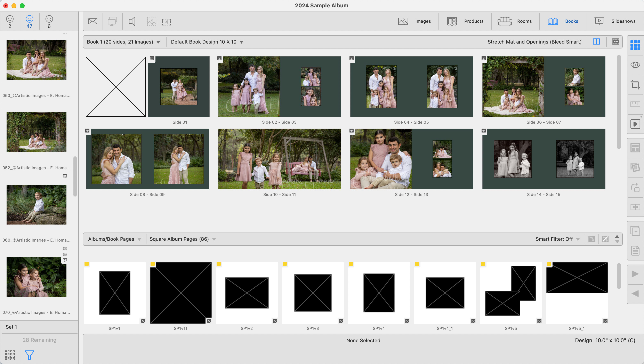Click the add new page icon
The image size is (644, 364).
635,231
